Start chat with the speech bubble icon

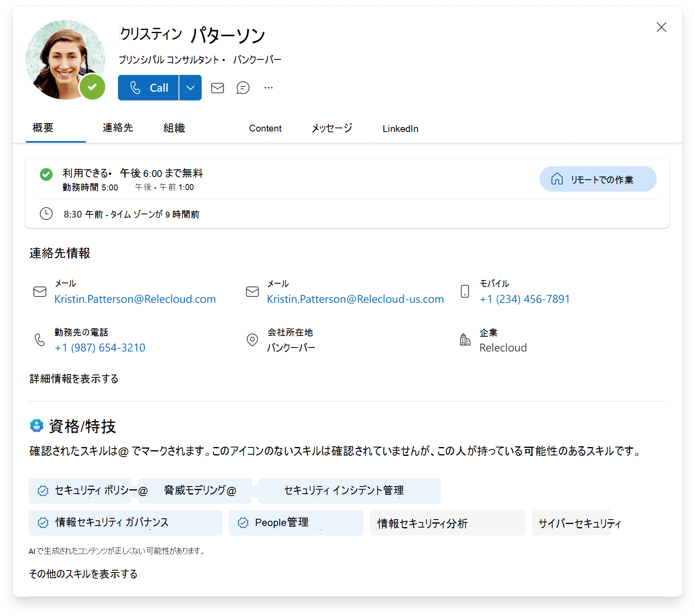(243, 88)
